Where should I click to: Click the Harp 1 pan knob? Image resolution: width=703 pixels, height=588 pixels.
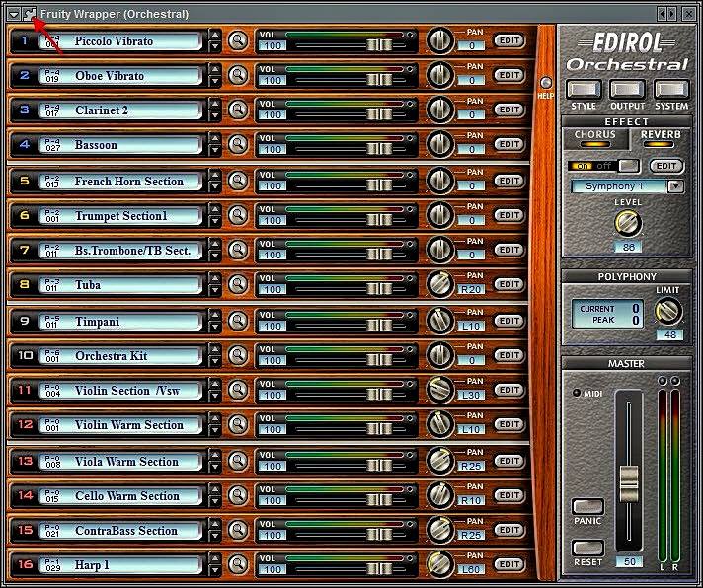439,564
